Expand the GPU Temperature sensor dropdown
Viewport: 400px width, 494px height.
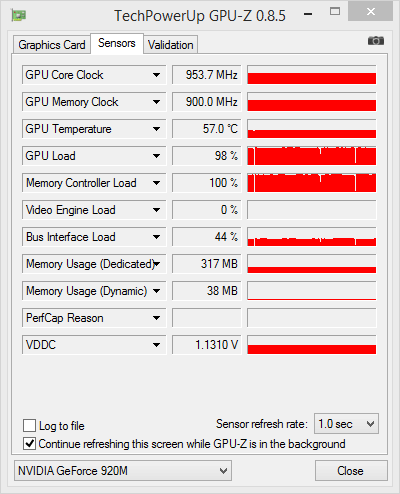[x=156, y=129]
